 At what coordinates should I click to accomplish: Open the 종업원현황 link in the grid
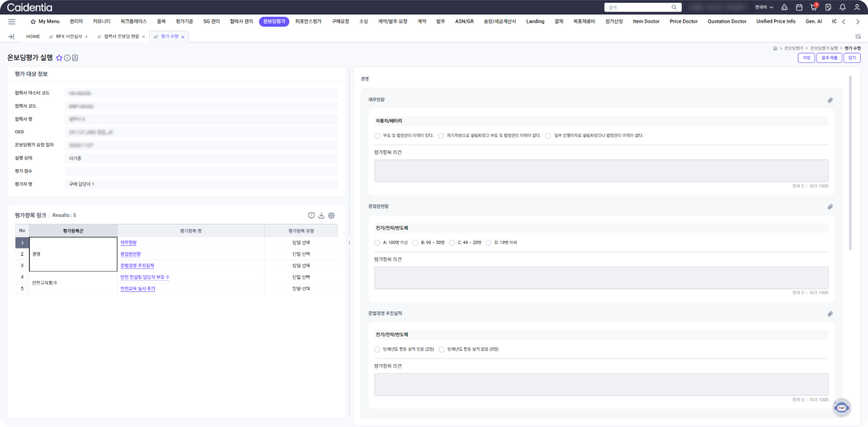tap(130, 254)
